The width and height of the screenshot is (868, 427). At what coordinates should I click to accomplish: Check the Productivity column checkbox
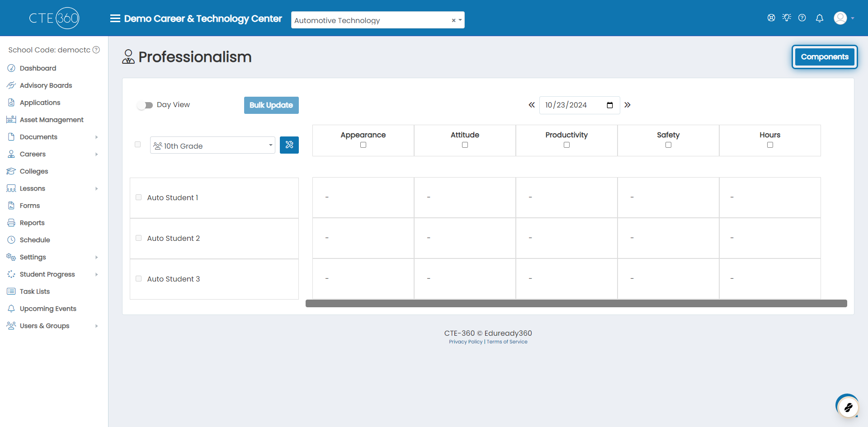tap(566, 145)
